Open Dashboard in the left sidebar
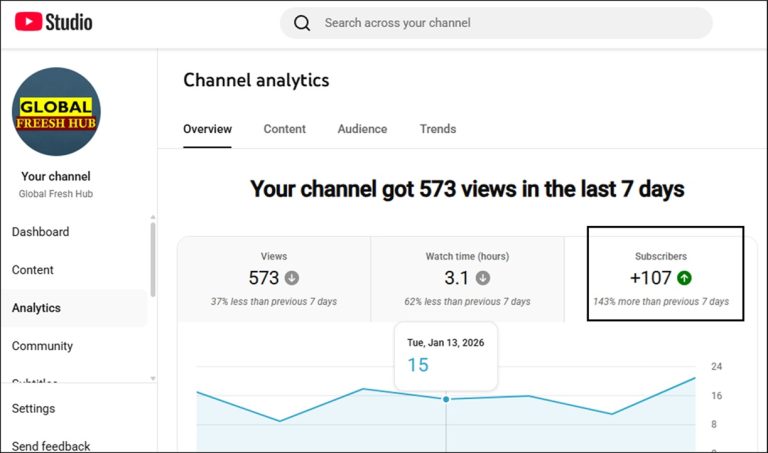Image resolution: width=768 pixels, height=453 pixels. coord(41,232)
